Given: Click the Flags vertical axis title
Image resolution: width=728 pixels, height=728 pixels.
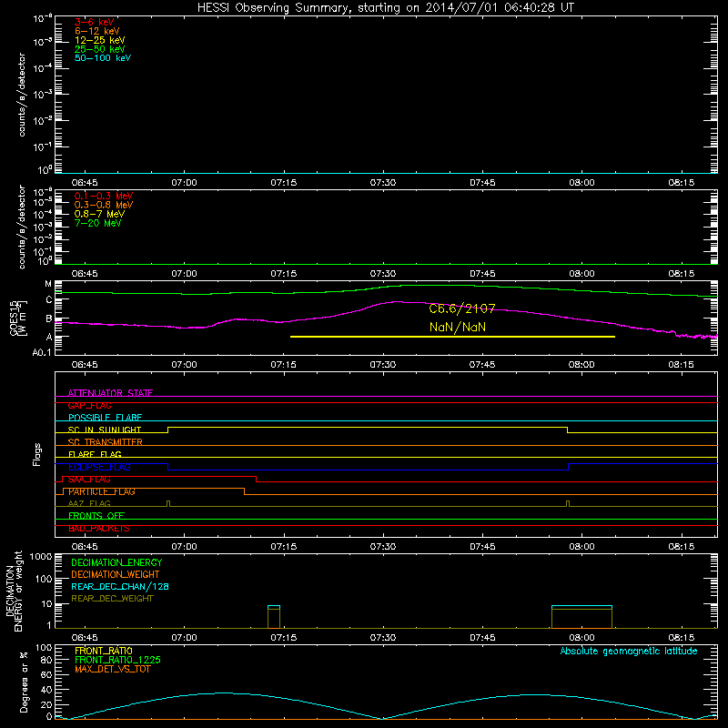Looking at the screenshot, I should pos(37,454).
